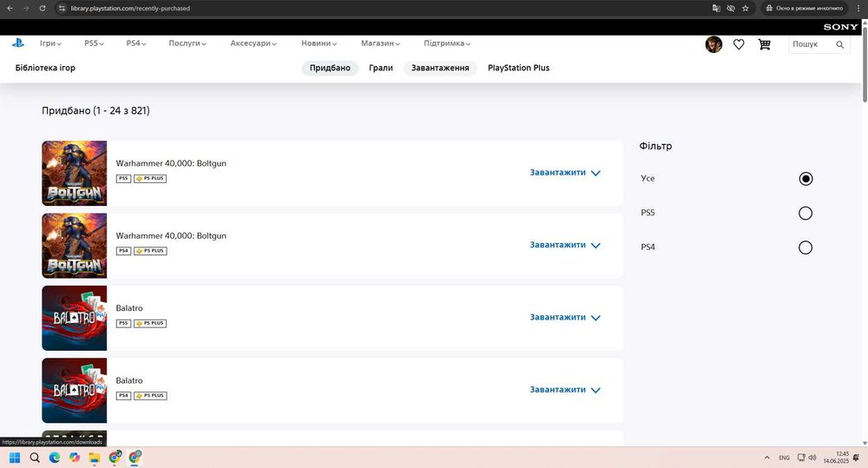868x468 pixels.
Task: Expand the Новини navigation menu
Action: [x=319, y=43]
